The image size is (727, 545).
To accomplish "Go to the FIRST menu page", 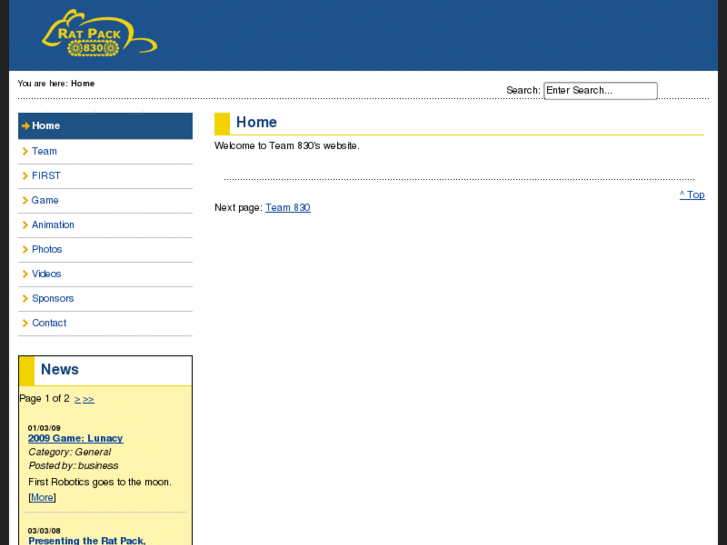I will 105,176.
